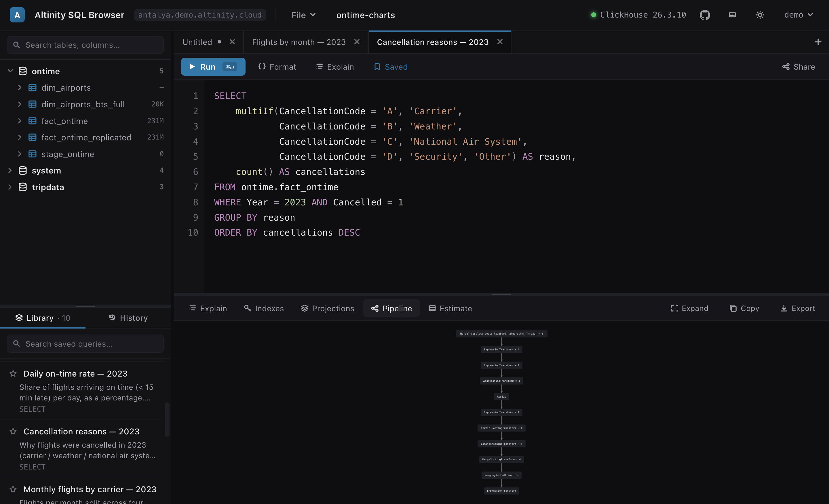Close the Flights by month — 2023 tab
The height and width of the screenshot is (504, 829).
tap(357, 42)
